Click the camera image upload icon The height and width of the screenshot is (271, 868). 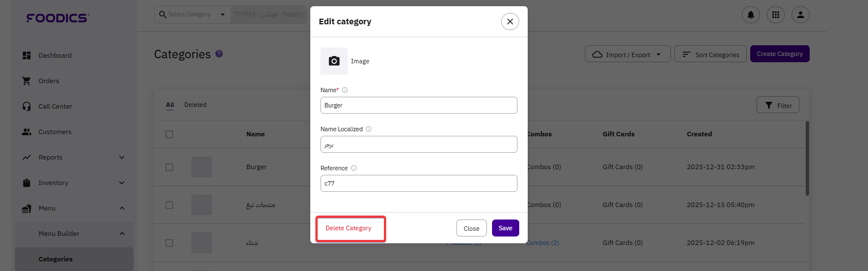coord(334,61)
